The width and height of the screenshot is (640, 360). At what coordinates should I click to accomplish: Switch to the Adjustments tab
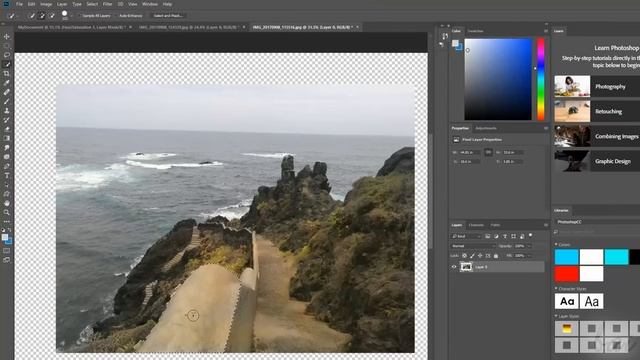click(486, 128)
